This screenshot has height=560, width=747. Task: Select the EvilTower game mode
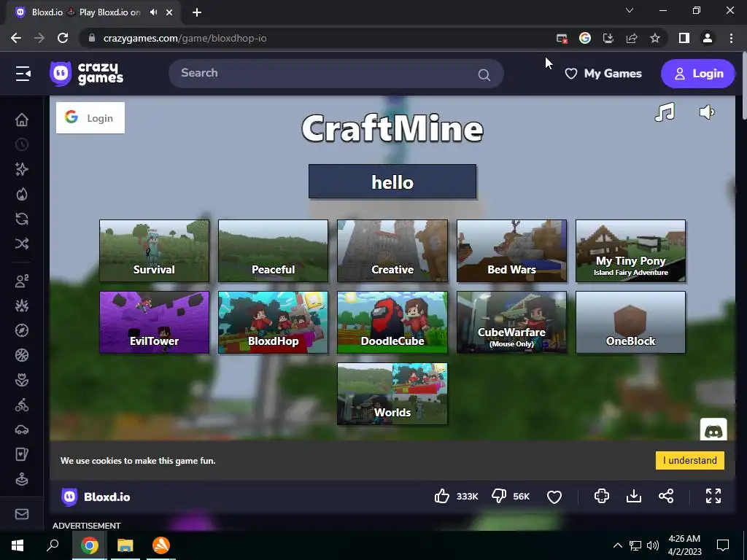pyautogui.click(x=155, y=322)
